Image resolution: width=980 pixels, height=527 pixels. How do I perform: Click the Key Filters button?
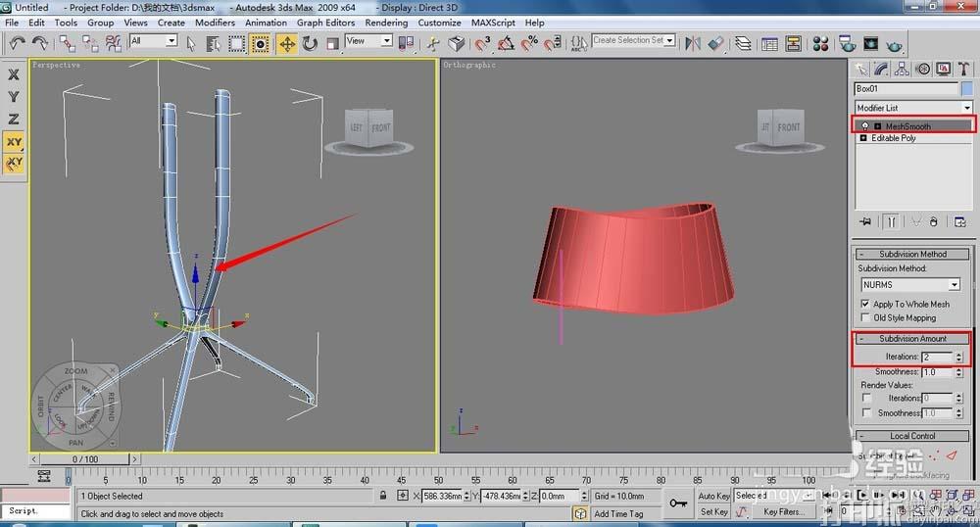tap(783, 511)
